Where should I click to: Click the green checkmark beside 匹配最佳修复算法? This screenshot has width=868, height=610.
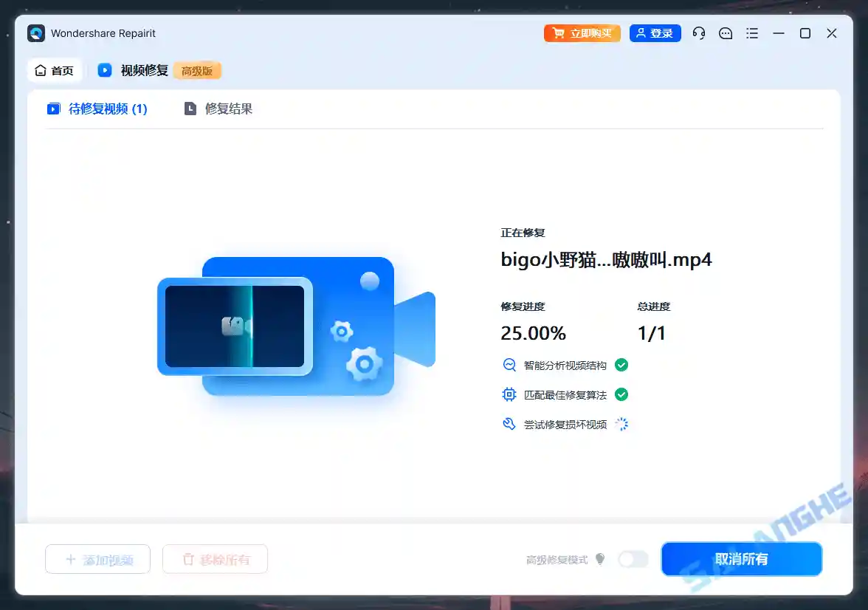click(621, 394)
